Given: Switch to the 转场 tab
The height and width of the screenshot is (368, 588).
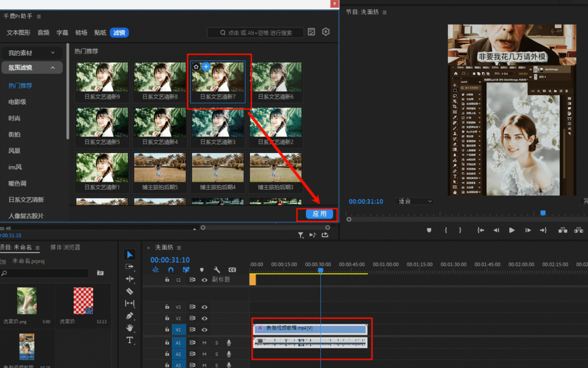Looking at the screenshot, I should pyautogui.click(x=82, y=33).
